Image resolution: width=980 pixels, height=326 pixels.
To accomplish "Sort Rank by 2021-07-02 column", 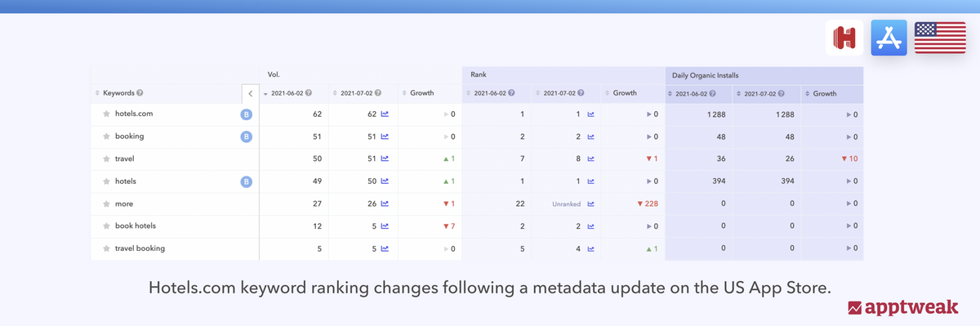I will [x=538, y=93].
